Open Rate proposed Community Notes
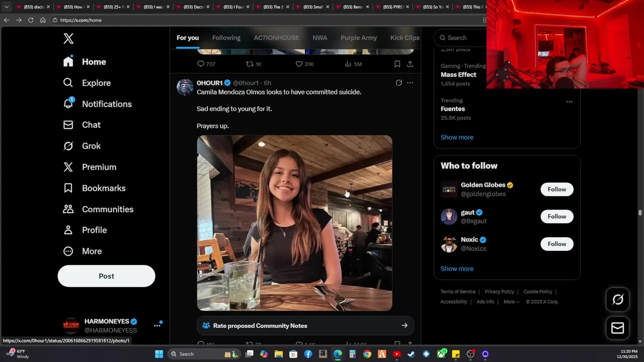Viewport: 644px width, 362px height. 305,326
